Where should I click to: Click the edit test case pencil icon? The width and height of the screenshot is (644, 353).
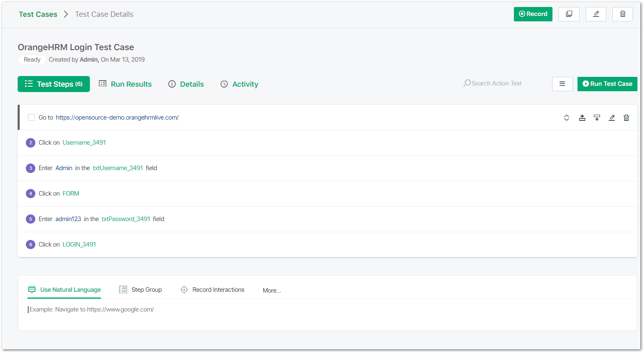[x=596, y=14]
